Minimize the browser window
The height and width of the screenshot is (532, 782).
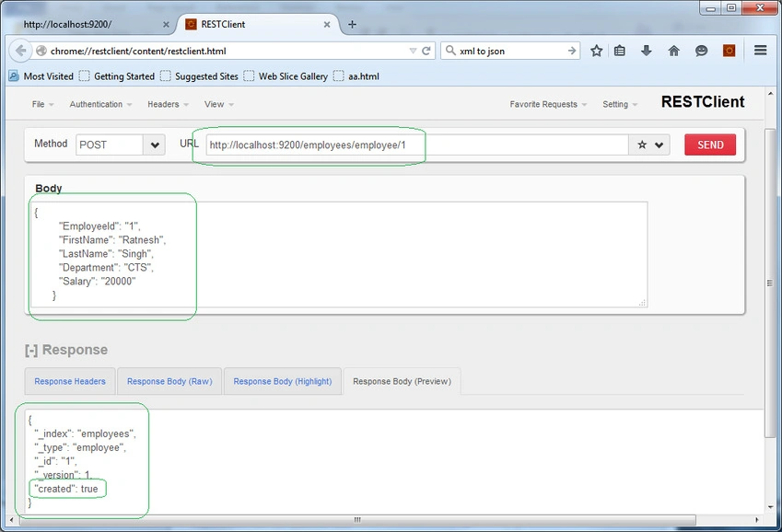711,8
